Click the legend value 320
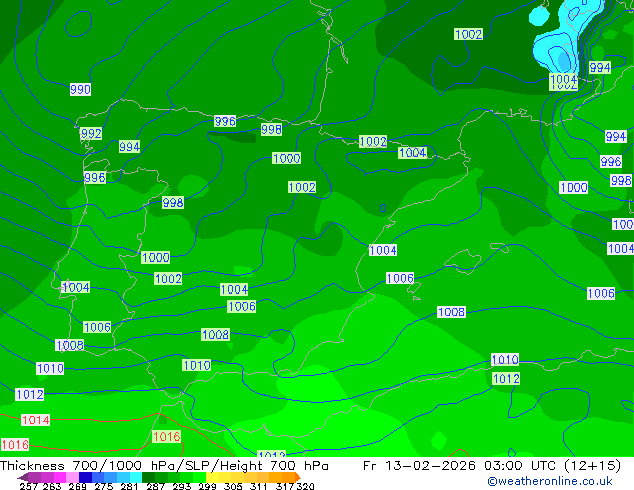The height and width of the screenshot is (490, 634). click(305, 486)
